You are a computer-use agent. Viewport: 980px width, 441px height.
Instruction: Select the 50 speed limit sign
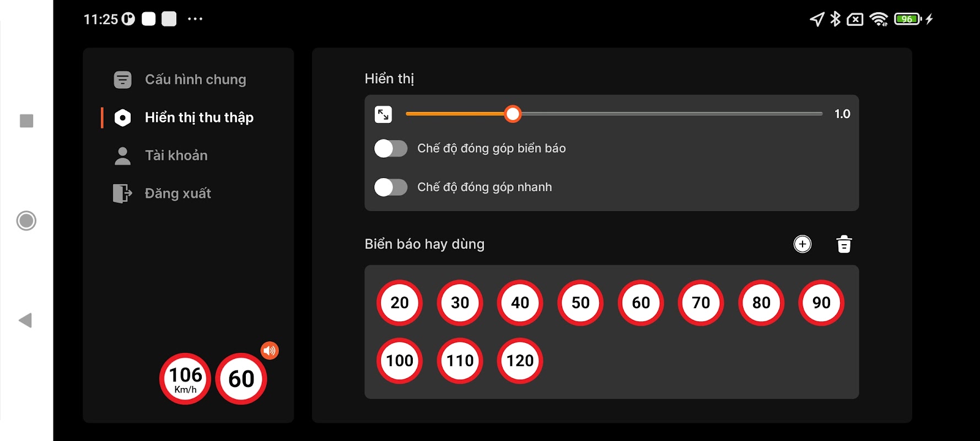click(580, 303)
